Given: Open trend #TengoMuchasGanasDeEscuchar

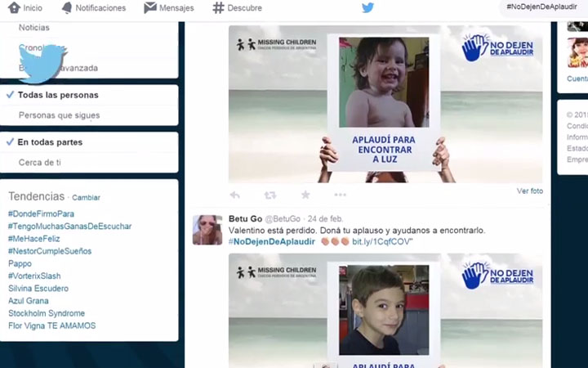Looking at the screenshot, I should pyautogui.click(x=69, y=226).
